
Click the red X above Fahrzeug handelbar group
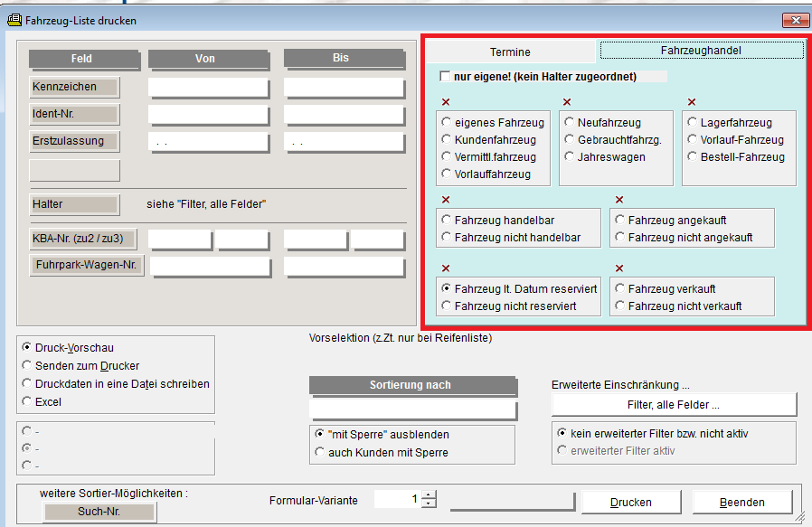pos(444,200)
